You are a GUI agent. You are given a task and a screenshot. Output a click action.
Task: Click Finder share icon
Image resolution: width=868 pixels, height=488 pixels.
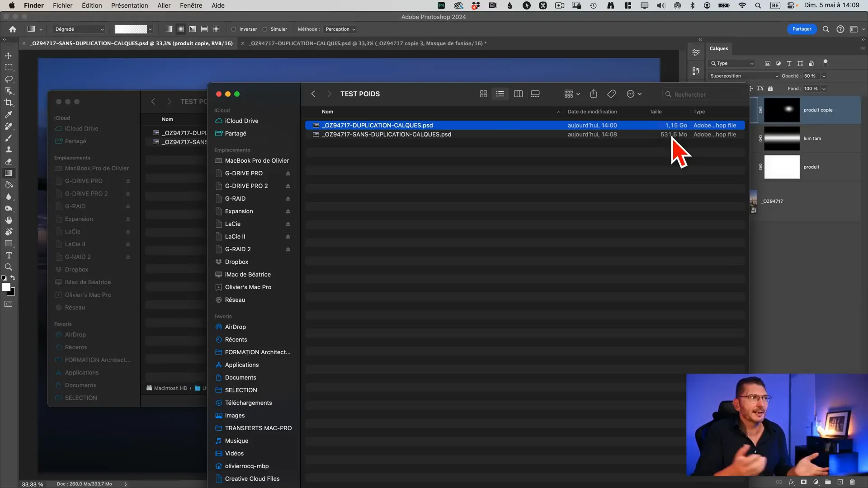point(594,94)
